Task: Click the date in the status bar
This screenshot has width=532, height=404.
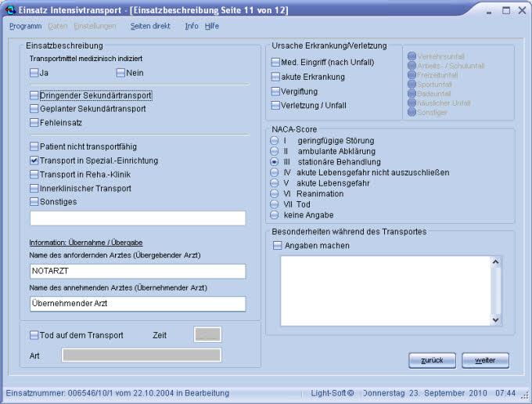Action: [x=425, y=393]
